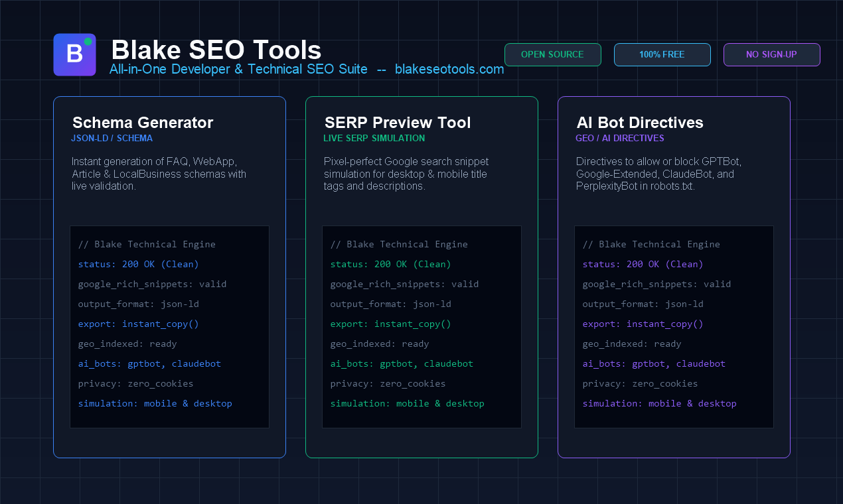Open the Schema Generator card heading
843x504 pixels.
[x=143, y=123]
